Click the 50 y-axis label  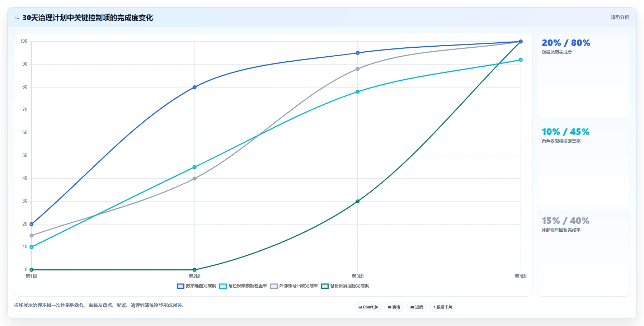point(25,156)
